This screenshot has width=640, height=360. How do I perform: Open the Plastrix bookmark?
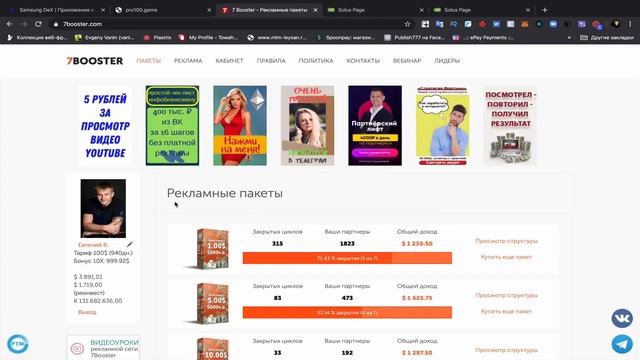click(158, 38)
